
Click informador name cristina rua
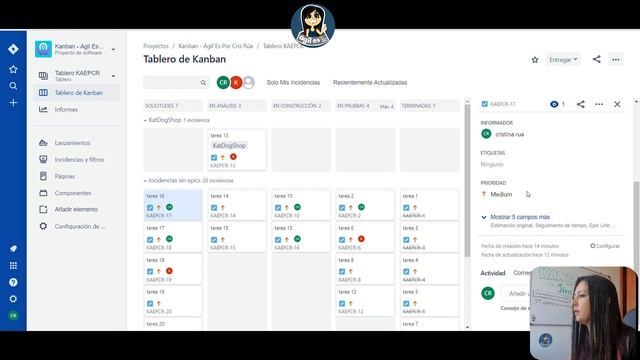[x=509, y=134]
